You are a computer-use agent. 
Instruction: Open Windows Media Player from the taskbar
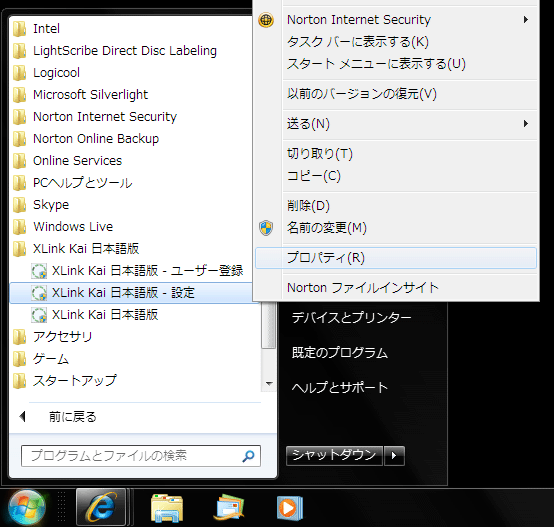tap(290, 508)
